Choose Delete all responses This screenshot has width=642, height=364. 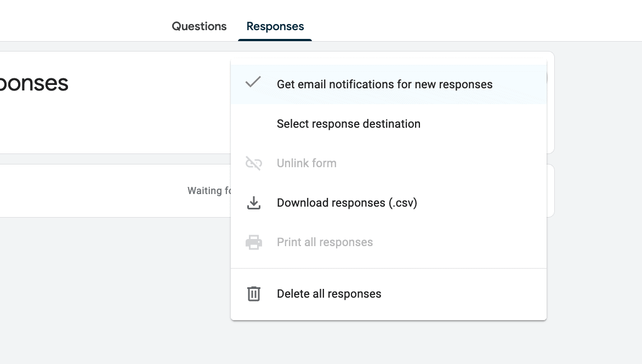[389, 294]
